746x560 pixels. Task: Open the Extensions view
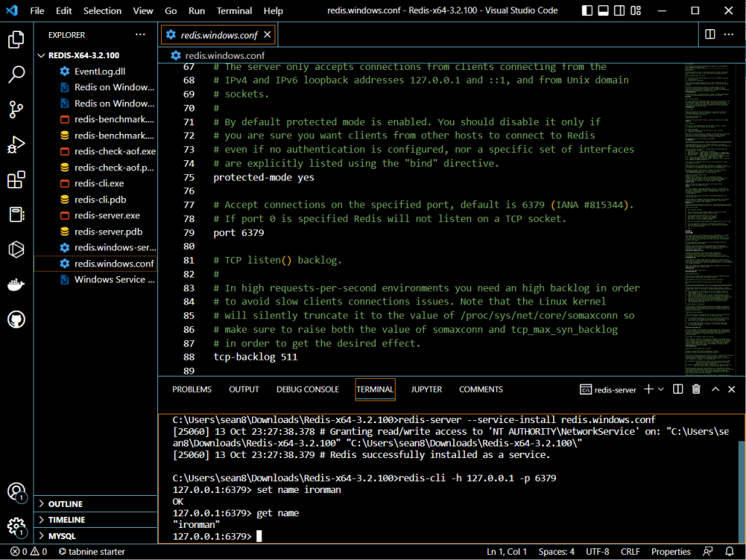16,180
